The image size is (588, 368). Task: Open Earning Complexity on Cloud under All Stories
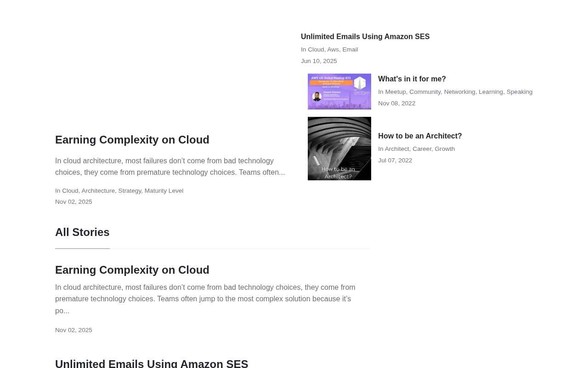132,270
